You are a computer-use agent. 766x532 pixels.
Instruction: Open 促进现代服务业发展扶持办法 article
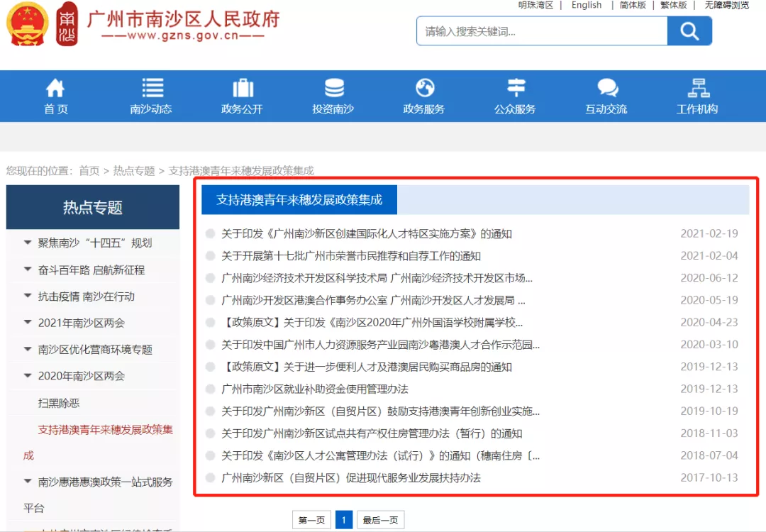pyautogui.click(x=351, y=478)
